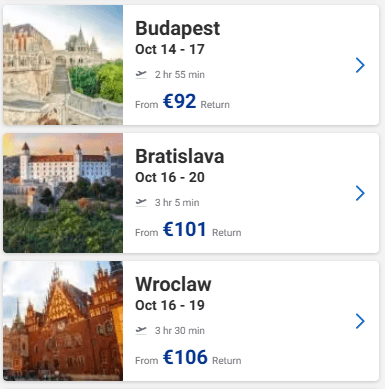Click the 2 hr 55 min flight duration
This screenshot has height=389, width=385.
[x=180, y=75]
